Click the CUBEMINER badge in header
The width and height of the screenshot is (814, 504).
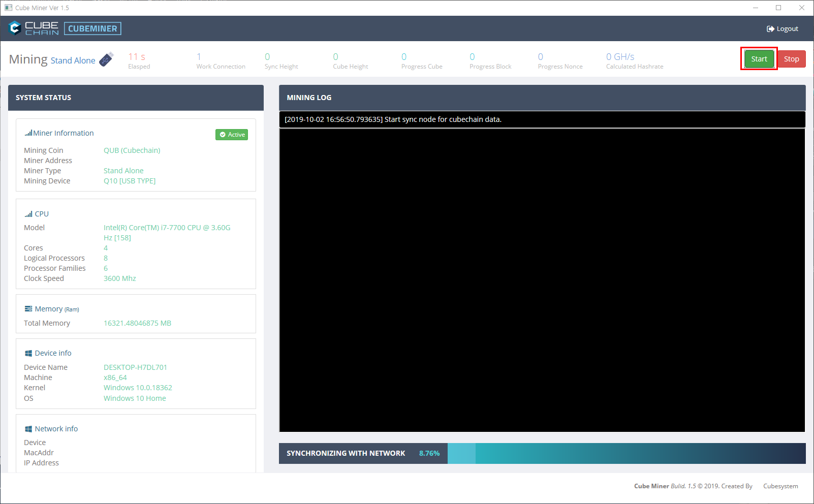[92, 28]
